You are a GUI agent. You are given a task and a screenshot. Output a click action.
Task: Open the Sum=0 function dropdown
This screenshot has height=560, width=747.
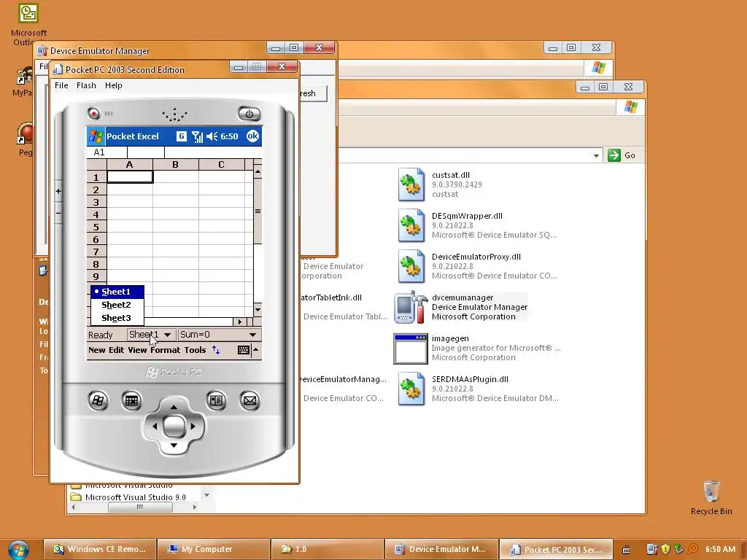tap(220, 335)
